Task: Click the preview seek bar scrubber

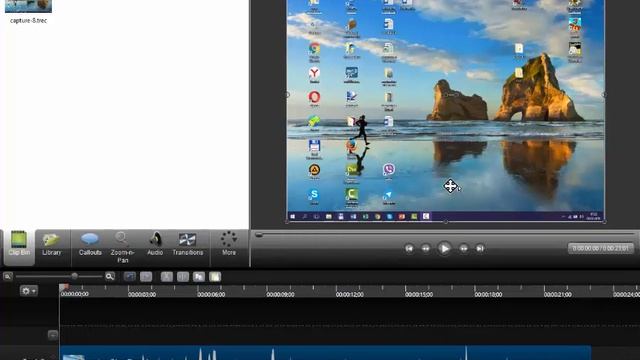Action: (x=259, y=235)
